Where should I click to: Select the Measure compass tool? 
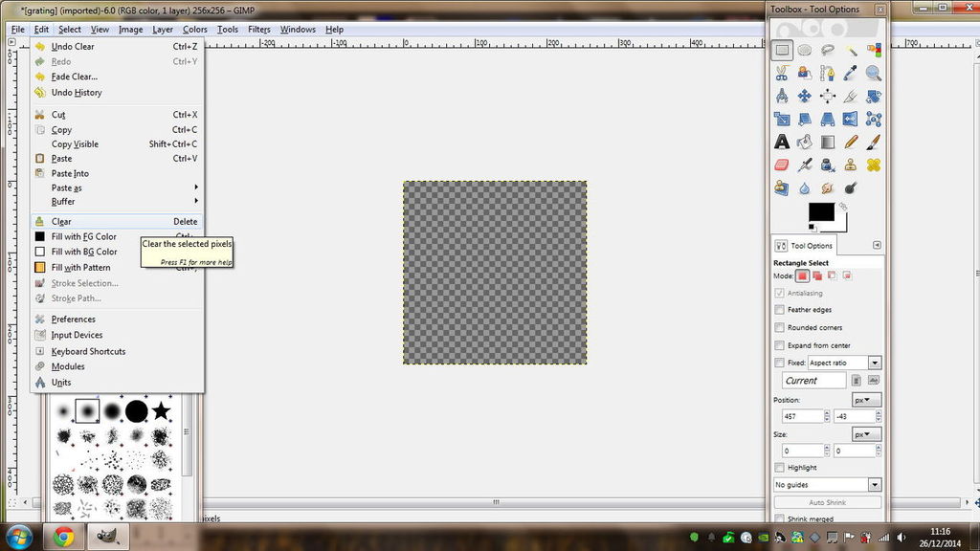(782, 97)
